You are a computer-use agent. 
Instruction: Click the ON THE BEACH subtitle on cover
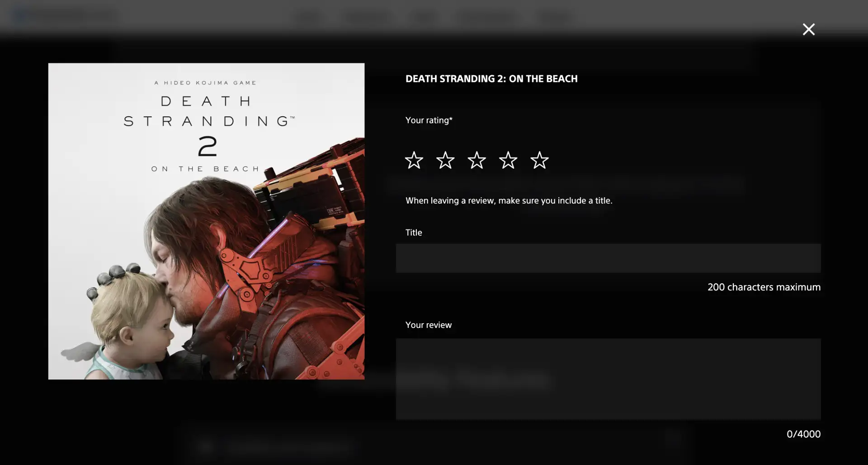click(205, 169)
